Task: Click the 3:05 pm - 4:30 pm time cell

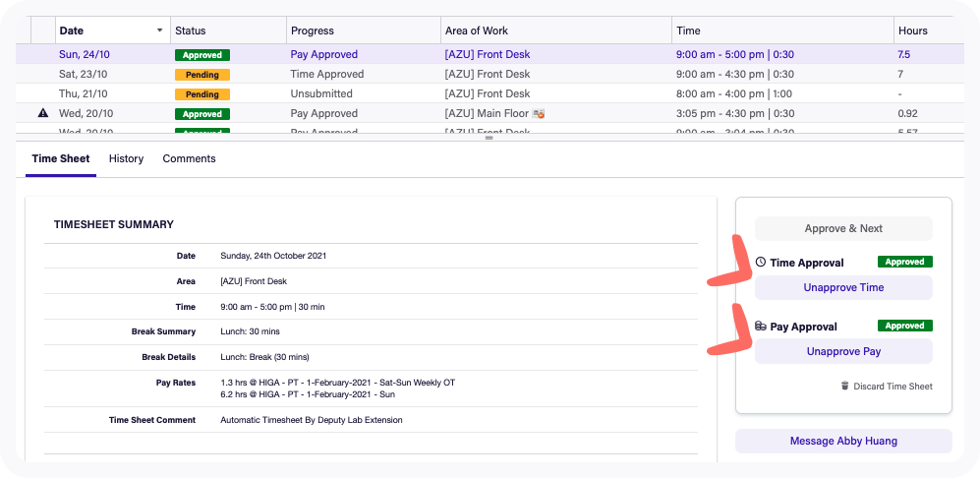Action: point(735,113)
